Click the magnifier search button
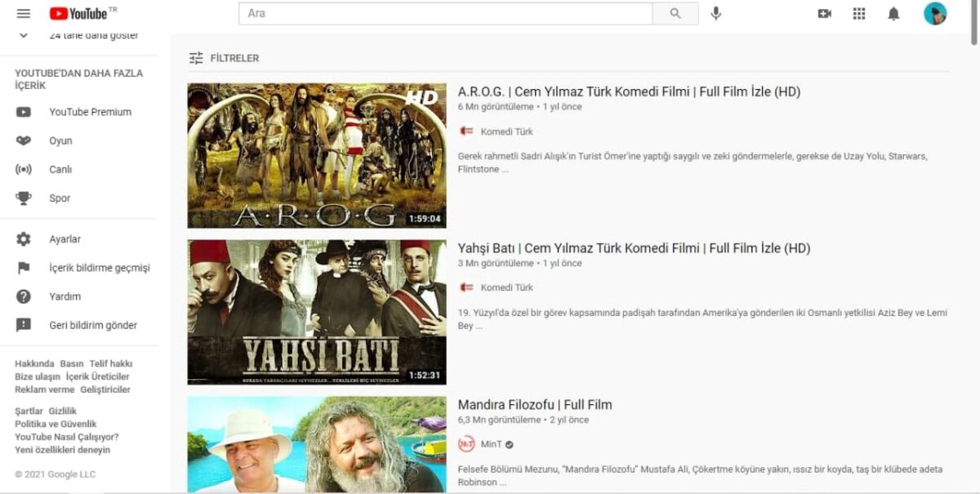 [x=675, y=13]
